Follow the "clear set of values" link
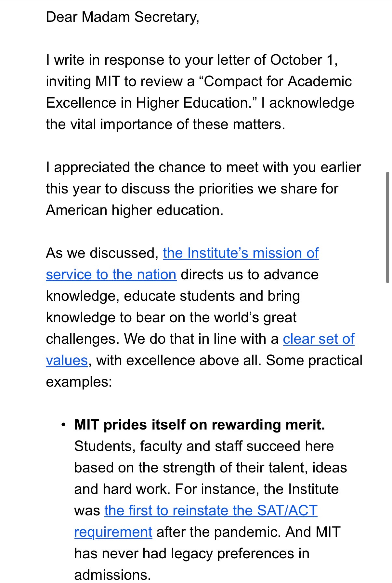This screenshot has height=583, width=392. pyautogui.click(x=318, y=339)
